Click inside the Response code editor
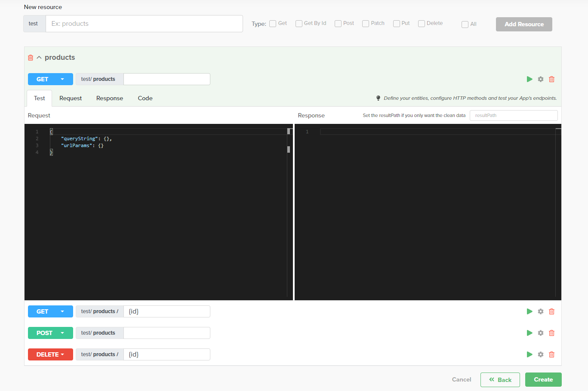The height and width of the screenshot is (391, 588). [x=428, y=212]
